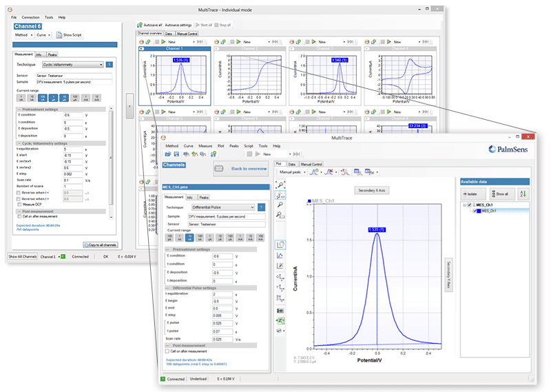Image resolution: width=551 pixels, height=392 pixels.
Task: Toggle 100 nA current range in Channel 6 panel
Action: [x=43, y=98]
